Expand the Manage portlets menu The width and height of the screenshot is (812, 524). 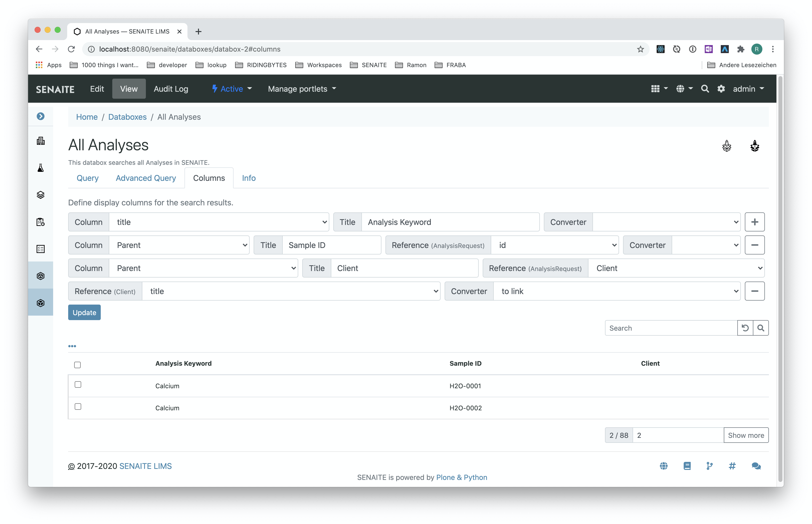pyautogui.click(x=302, y=89)
